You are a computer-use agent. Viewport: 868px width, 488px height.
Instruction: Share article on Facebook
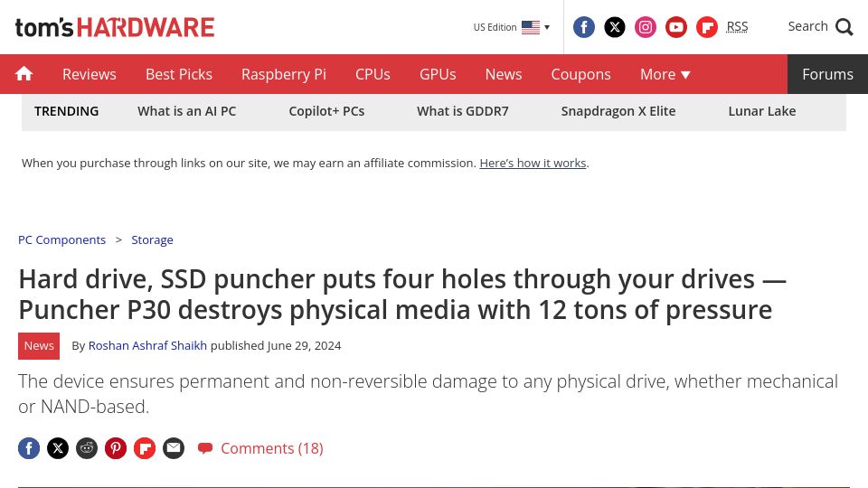coord(29,448)
